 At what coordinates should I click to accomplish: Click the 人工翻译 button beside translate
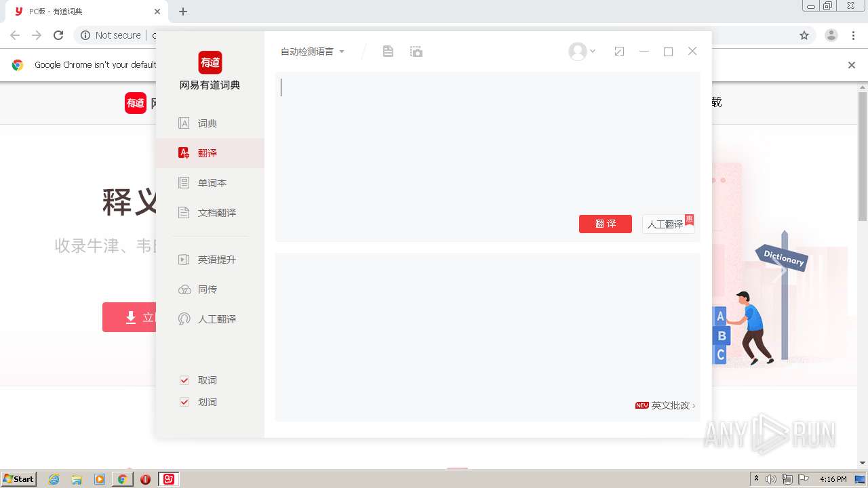pyautogui.click(x=668, y=224)
